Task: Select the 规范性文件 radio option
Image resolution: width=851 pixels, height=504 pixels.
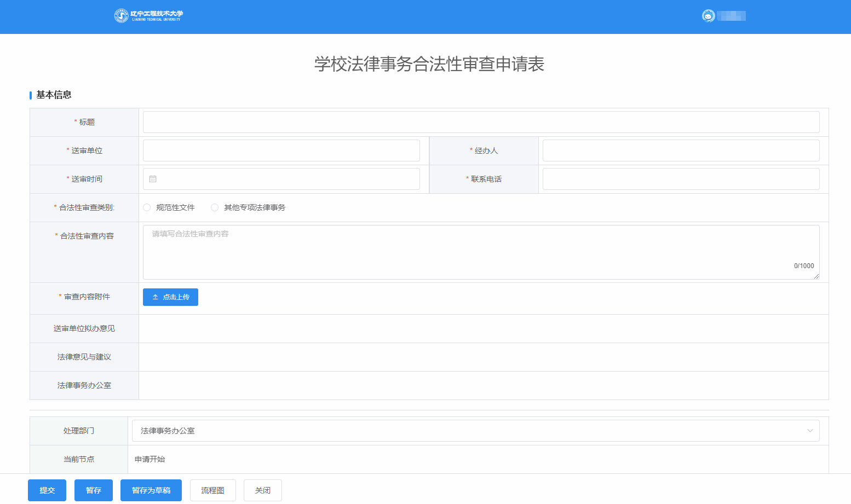Action: point(147,207)
